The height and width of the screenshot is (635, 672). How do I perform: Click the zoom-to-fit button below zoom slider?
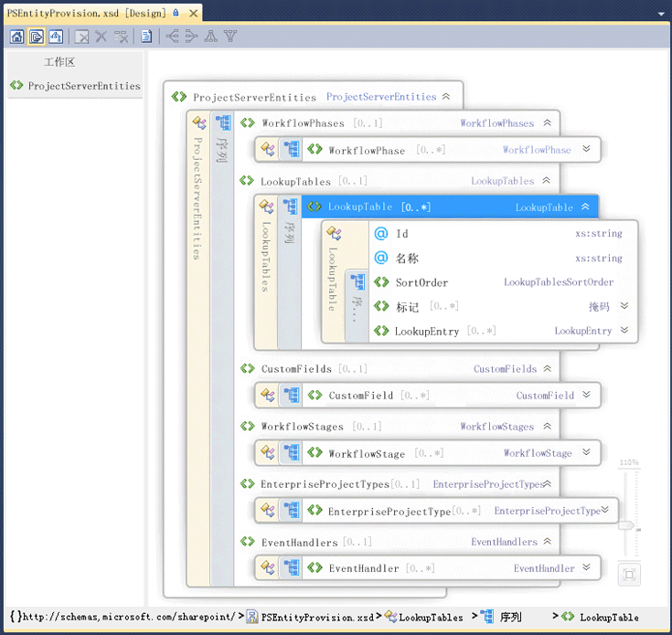click(x=629, y=575)
